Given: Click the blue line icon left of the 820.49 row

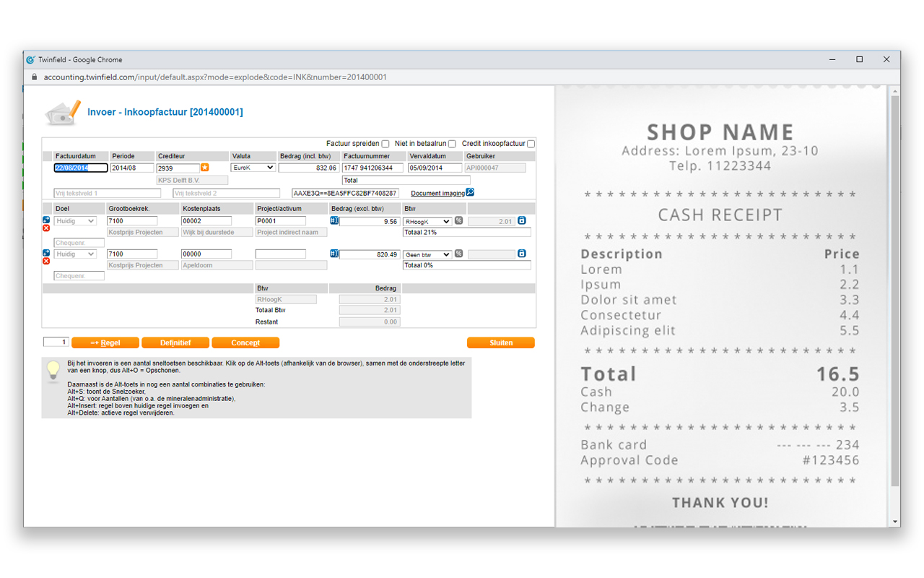Looking at the screenshot, I should click(x=46, y=253).
